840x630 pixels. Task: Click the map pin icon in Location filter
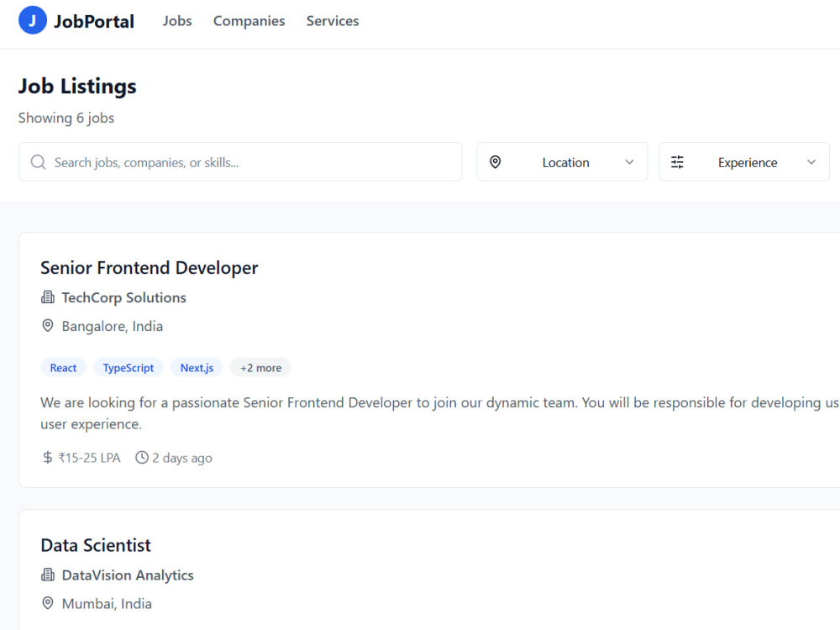pos(496,162)
